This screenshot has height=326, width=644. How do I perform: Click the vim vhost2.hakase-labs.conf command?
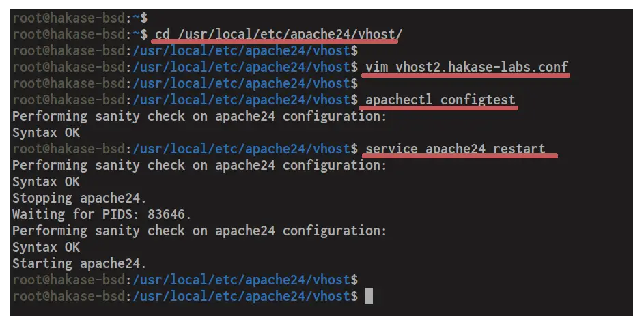click(466, 67)
